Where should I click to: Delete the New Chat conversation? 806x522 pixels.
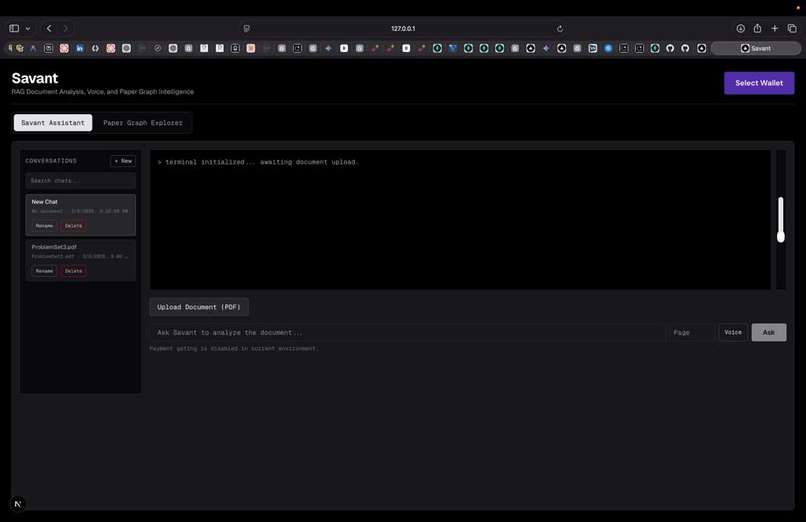pos(74,226)
